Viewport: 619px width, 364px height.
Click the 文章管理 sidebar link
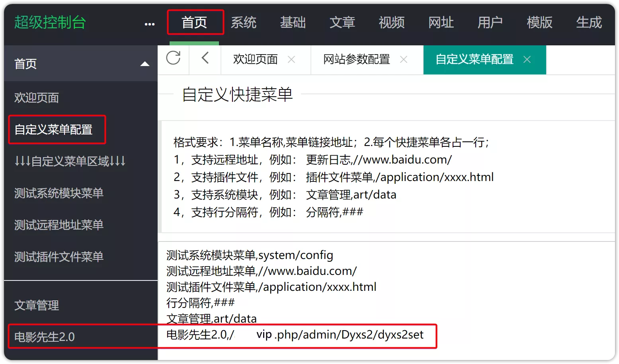coord(37,306)
